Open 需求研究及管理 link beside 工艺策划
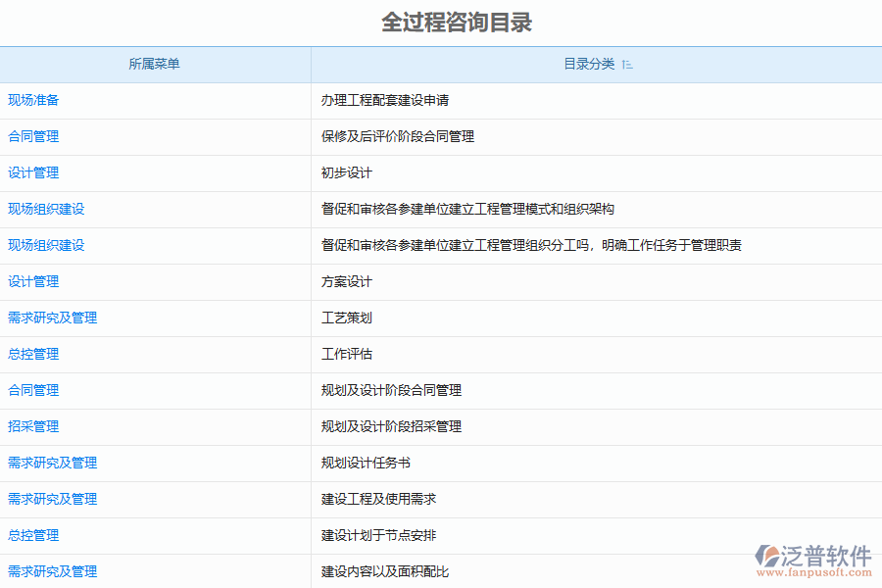Viewport: 882px width, 588px height. 52,318
